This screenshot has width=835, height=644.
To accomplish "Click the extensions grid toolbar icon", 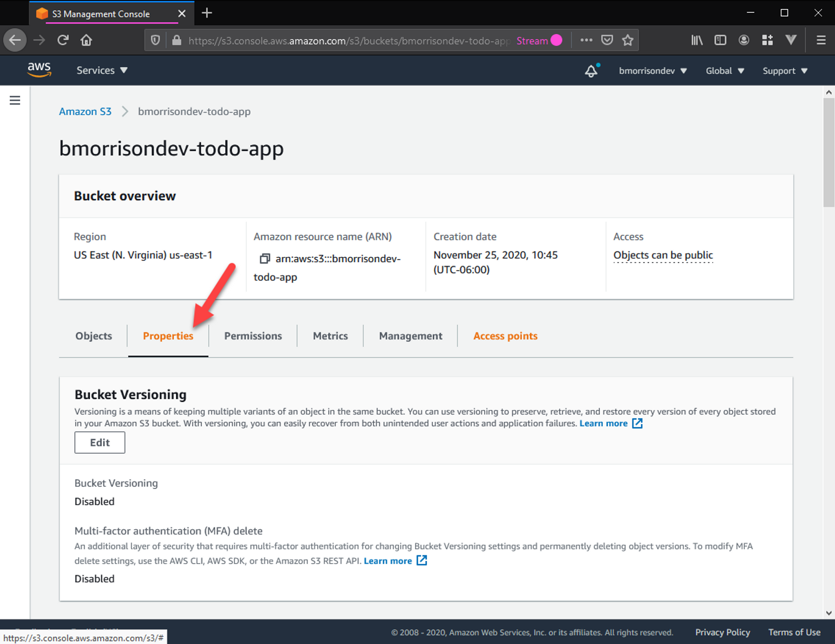I will pyautogui.click(x=767, y=40).
